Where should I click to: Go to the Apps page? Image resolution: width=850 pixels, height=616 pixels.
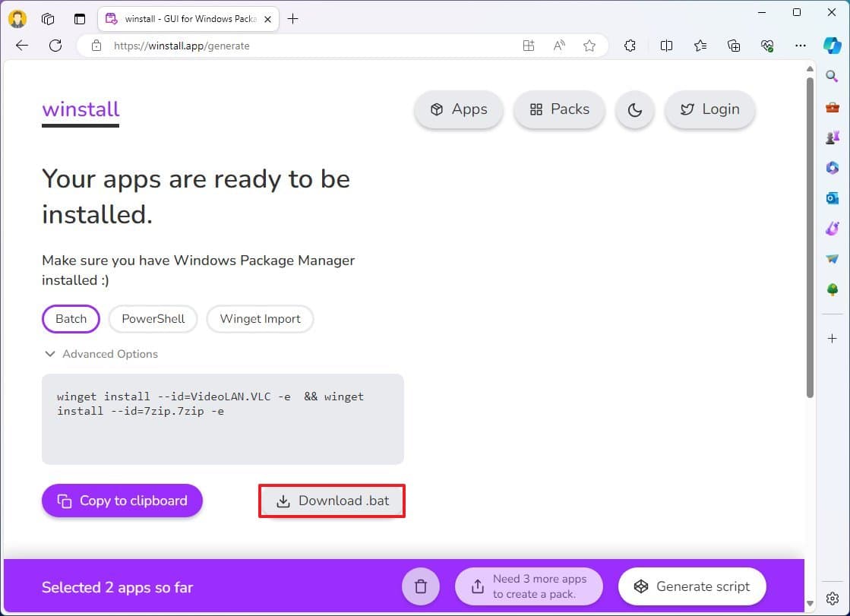(459, 109)
